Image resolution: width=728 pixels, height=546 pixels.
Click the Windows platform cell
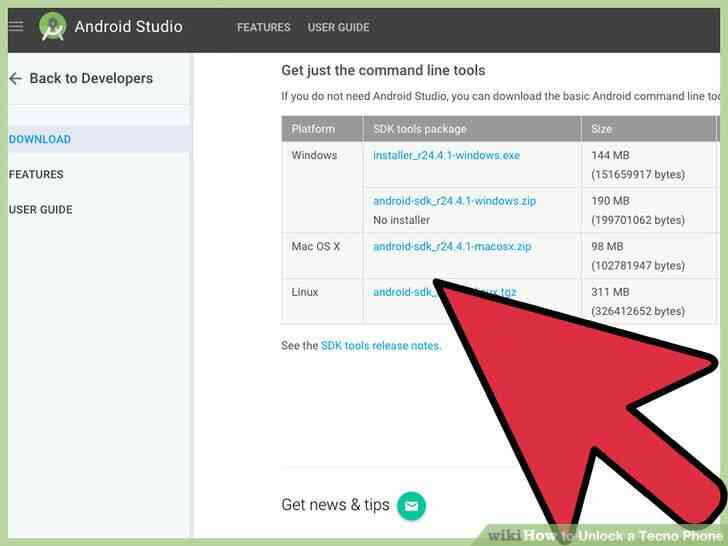click(x=314, y=155)
